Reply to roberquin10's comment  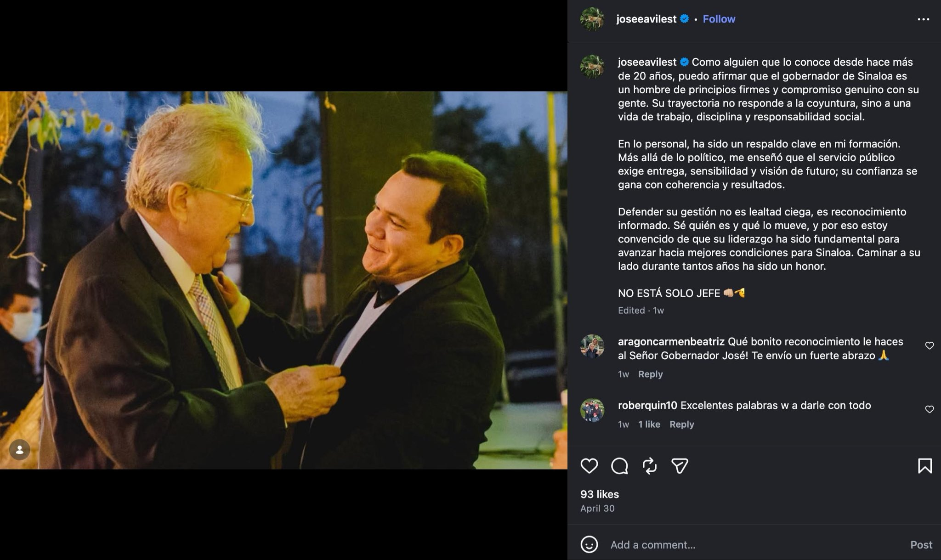pos(681,424)
